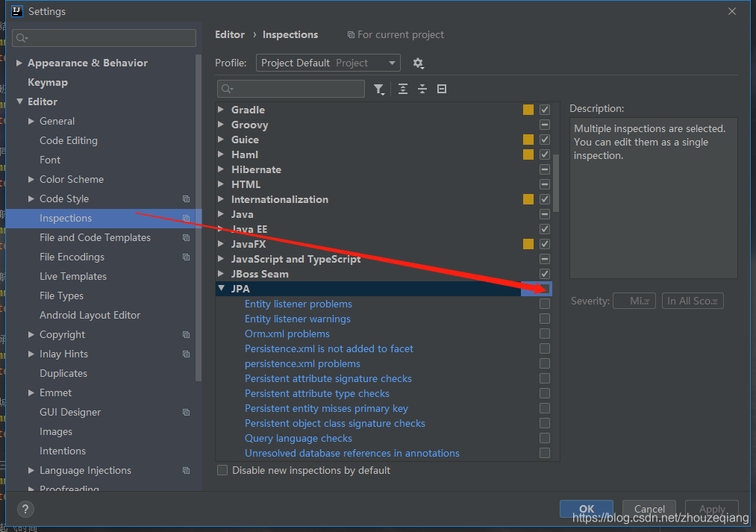The image size is (756, 532).
Task: Click the reset-to-empty square toolbar icon
Action: click(x=442, y=89)
